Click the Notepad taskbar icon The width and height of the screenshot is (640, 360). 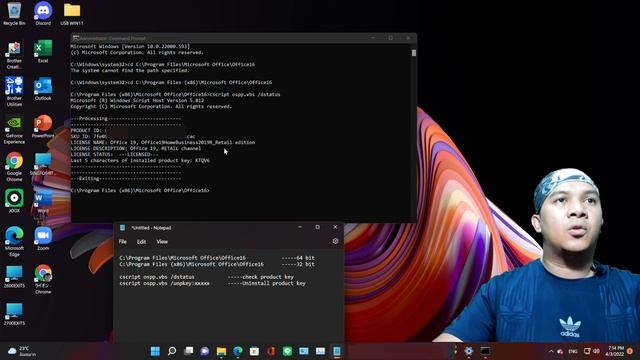point(337,351)
